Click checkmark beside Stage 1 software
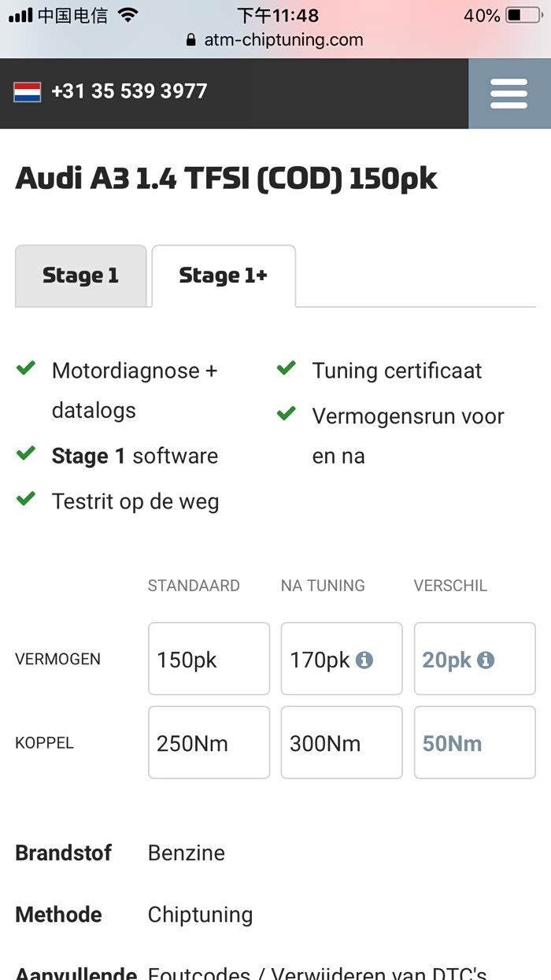This screenshot has height=980, width=551. 26,453
